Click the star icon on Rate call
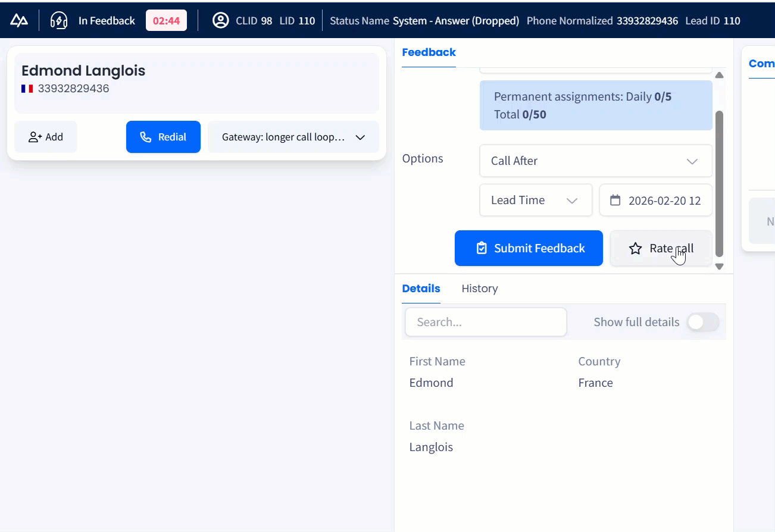This screenshot has width=775, height=532. pyautogui.click(x=635, y=248)
